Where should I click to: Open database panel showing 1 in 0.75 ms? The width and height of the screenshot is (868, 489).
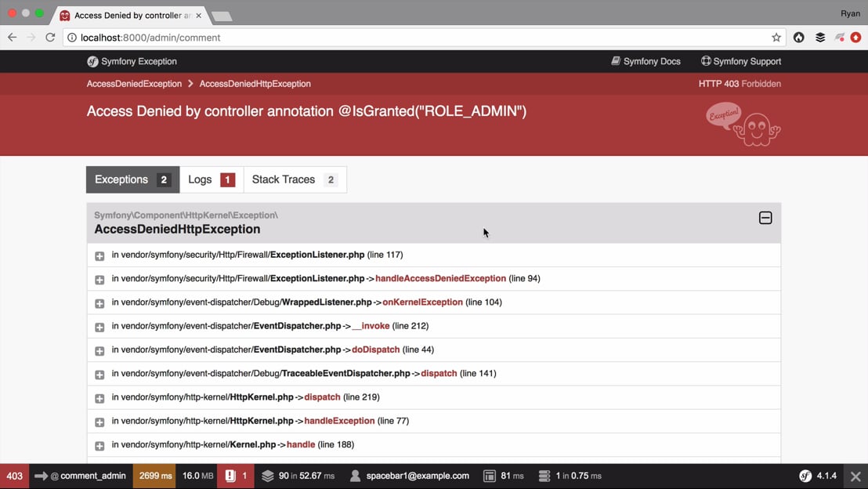[x=570, y=476]
